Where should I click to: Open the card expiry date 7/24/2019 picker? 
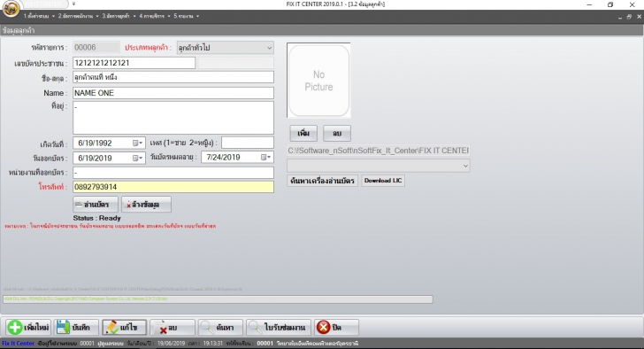point(265,157)
